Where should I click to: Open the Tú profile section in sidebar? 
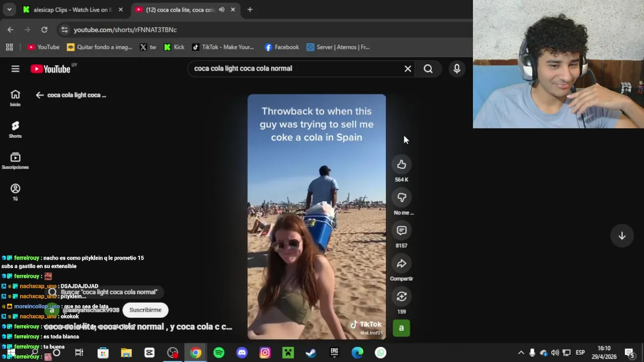point(15,192)
